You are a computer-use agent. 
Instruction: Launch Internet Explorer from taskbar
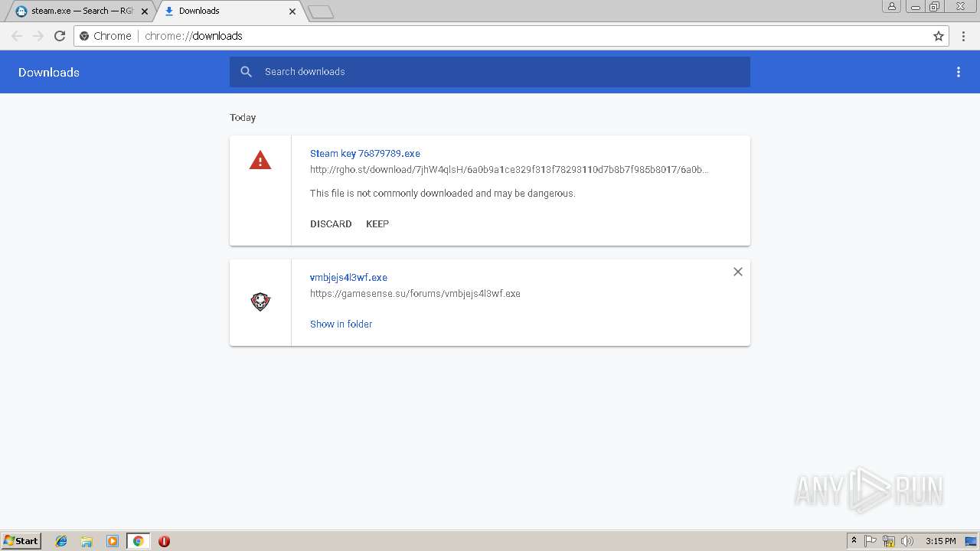click(61, 541)
